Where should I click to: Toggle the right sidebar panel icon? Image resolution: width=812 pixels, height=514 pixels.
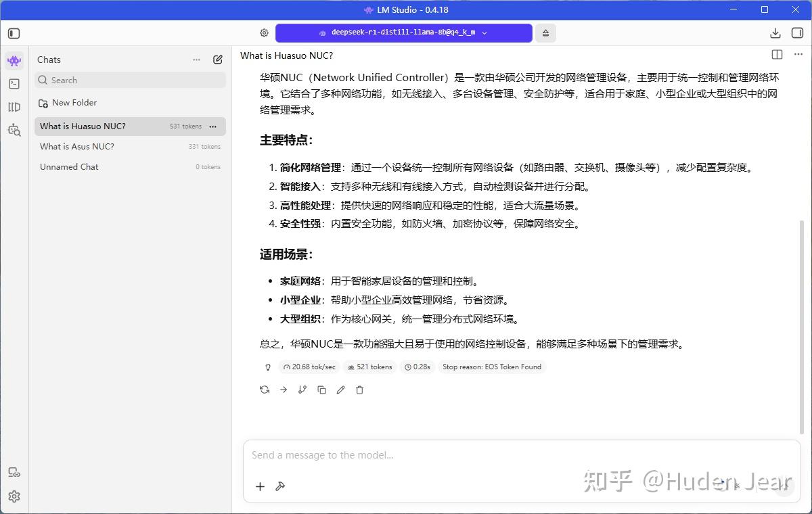[x=797, y=33]
